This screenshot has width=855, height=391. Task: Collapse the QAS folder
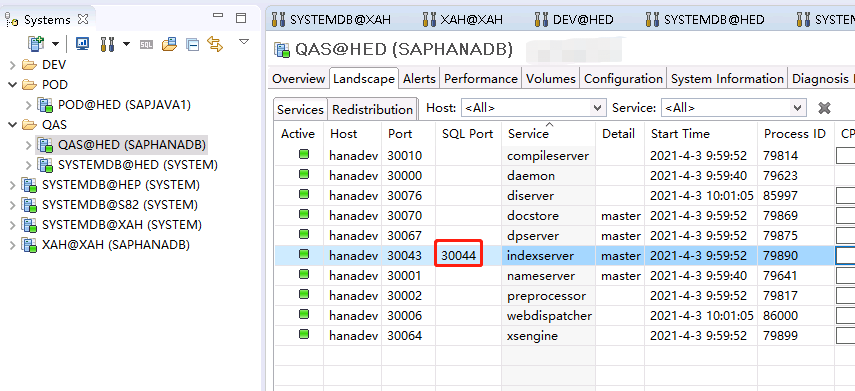click(x=13, y=125)
